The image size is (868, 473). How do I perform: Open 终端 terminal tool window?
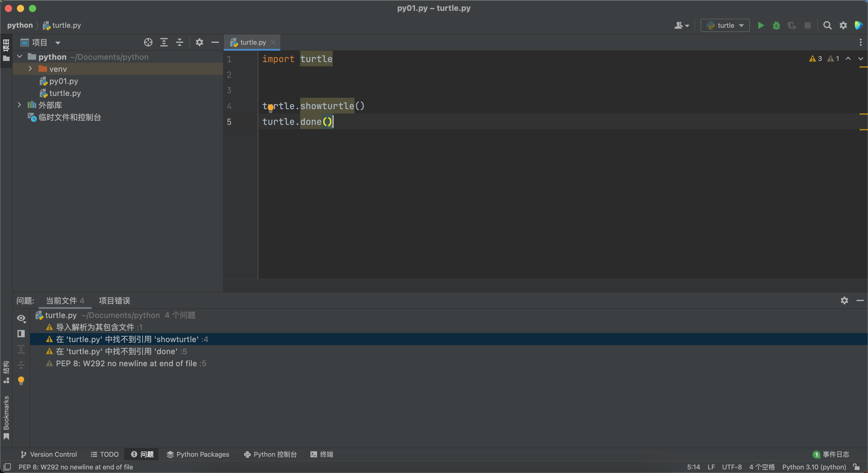coord(322,454)
